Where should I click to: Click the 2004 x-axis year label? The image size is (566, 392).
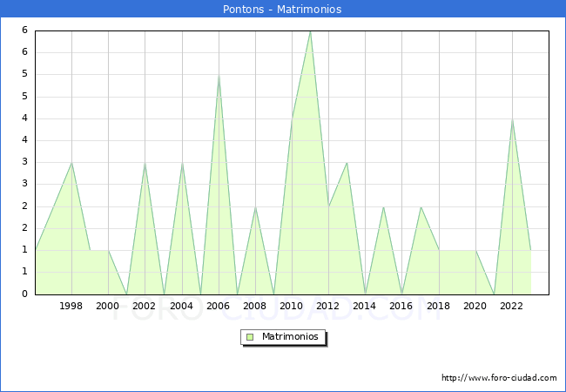click(182, 306)
